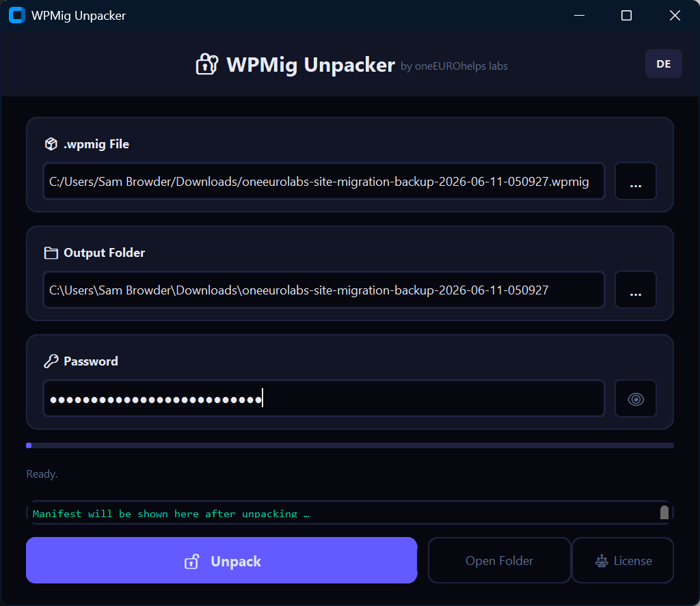Screen dimensions: 700x606
Task: Click the package icon next to .wpmig File
Action: point(51,144)
